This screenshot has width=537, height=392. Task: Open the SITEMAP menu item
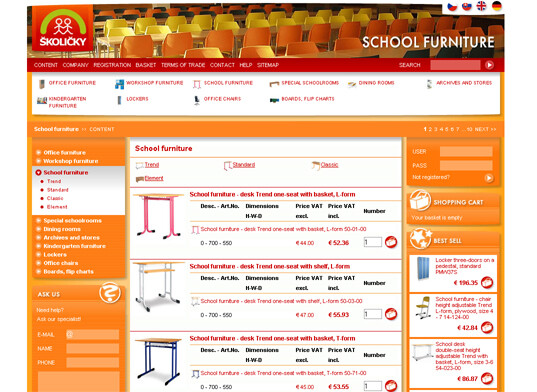click(268, 65)
